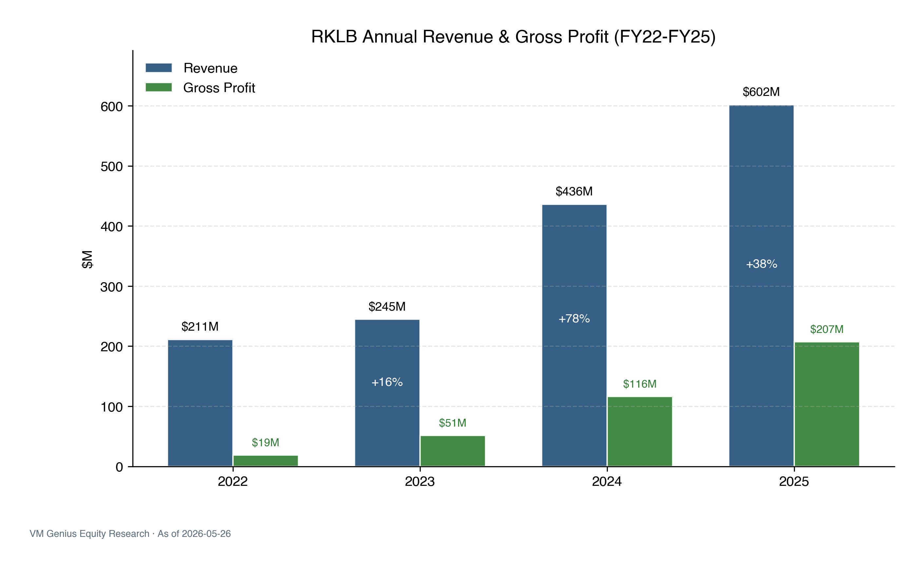Click the '2023' x-axis label
This screenshot has height=568, width=924.
[420, 482]
